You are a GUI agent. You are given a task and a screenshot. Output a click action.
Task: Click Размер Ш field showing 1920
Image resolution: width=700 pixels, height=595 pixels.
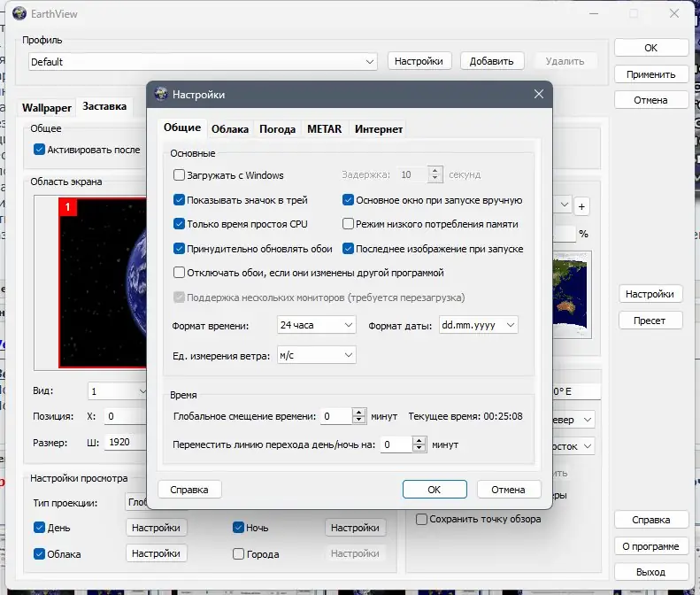[x=126, y=442]
